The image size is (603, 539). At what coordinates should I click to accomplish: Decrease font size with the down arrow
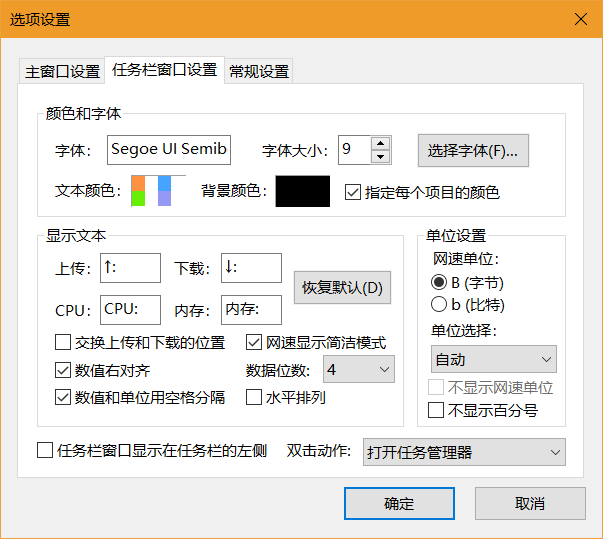[381, 157]
